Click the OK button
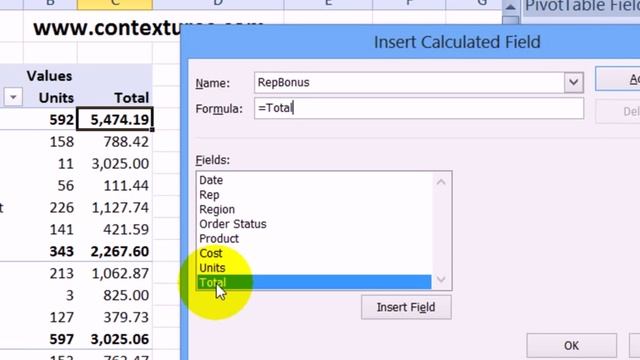Screen dimensions: 640x360 (x=571, y=346)
